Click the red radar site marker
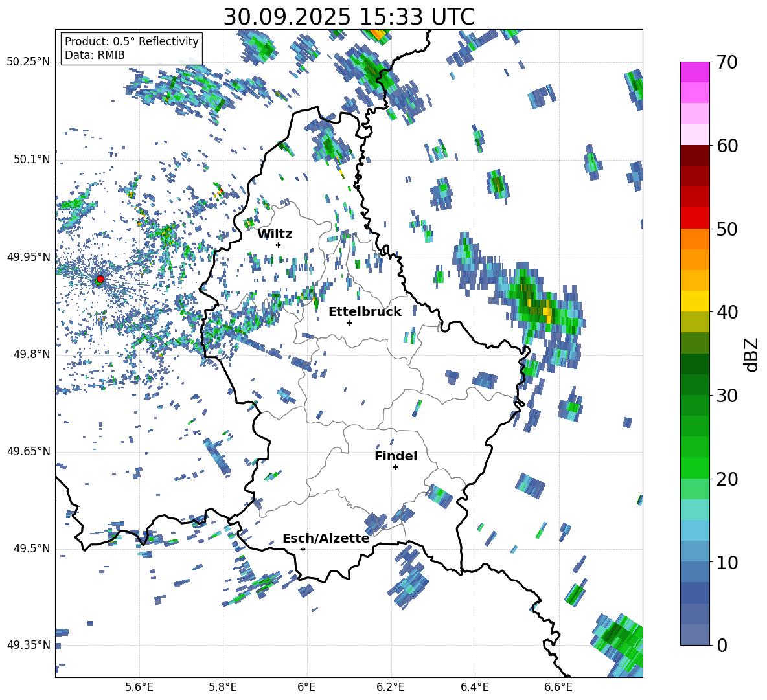 pos(100,279)
